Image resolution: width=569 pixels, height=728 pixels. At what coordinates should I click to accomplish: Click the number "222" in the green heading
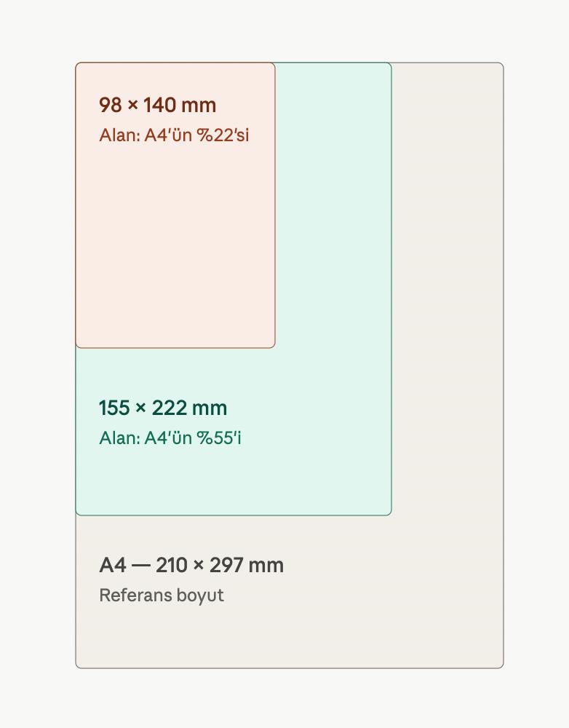(x=170, y=408)
